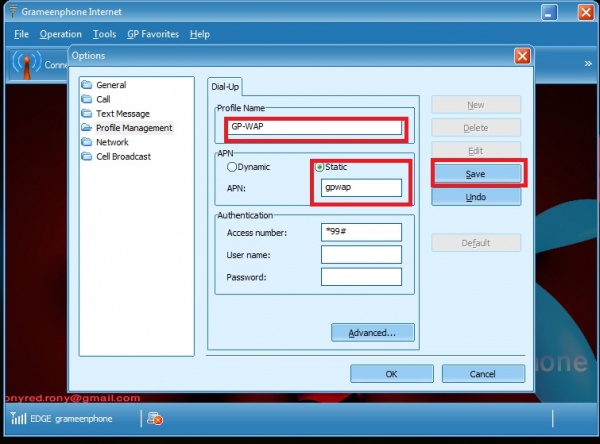Click the APN field containing gpwap
The width and height of the screenshot is (600, 444).
[x=361, y=188]
